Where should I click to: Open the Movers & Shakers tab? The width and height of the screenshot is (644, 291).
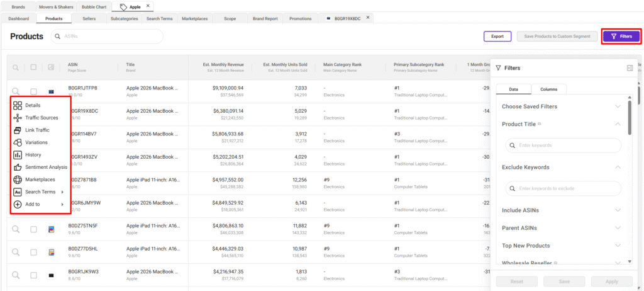pos(56,7)
